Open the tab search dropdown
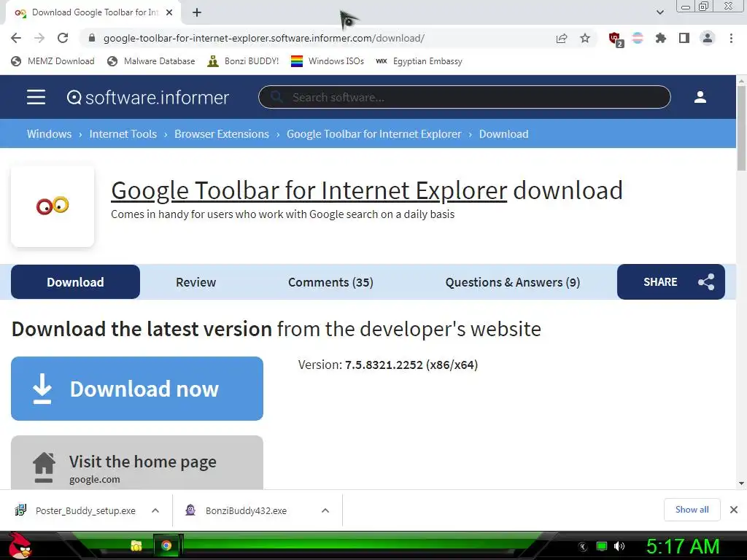This screenshot has height=560, width=747. click(x=659, y=12)
